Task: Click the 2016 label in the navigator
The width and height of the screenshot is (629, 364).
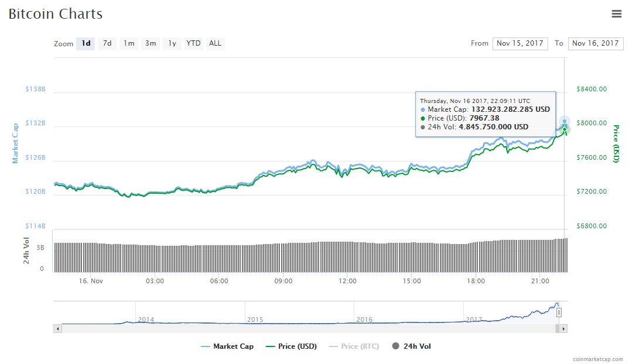Action: coord(364,320)
